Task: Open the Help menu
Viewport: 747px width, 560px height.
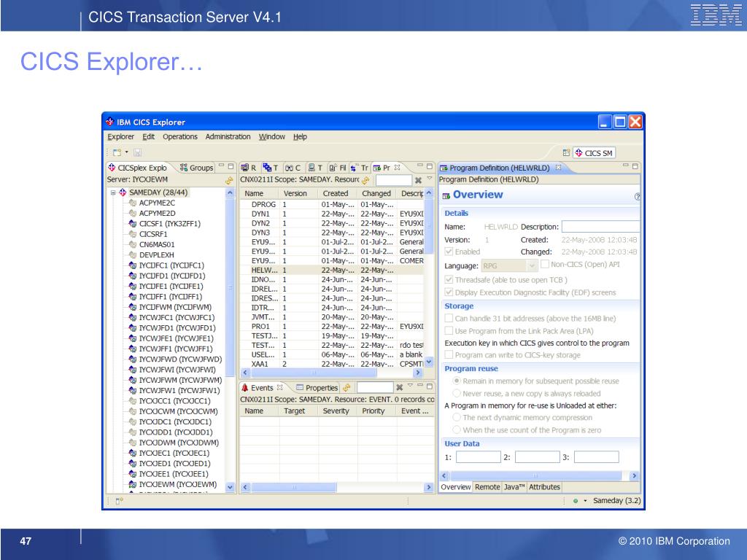Action: pyautogui.click(x=300, y=136)
